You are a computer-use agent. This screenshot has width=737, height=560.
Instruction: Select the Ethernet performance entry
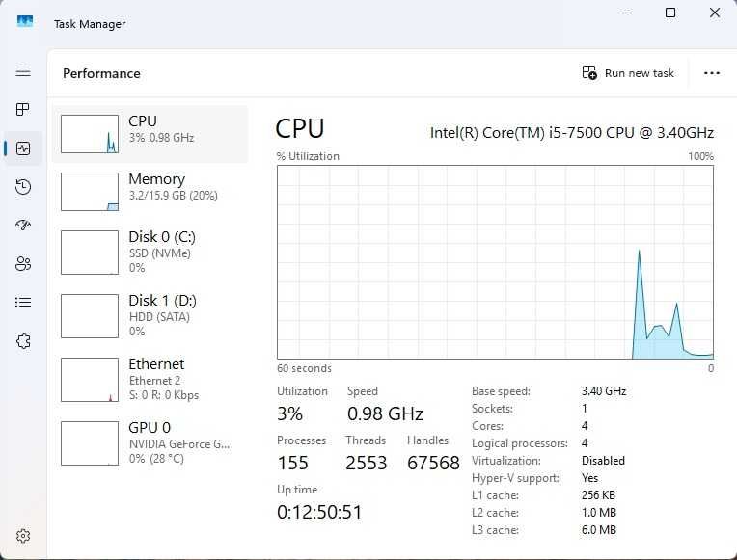pyautogui.click(x=150, y=379)
